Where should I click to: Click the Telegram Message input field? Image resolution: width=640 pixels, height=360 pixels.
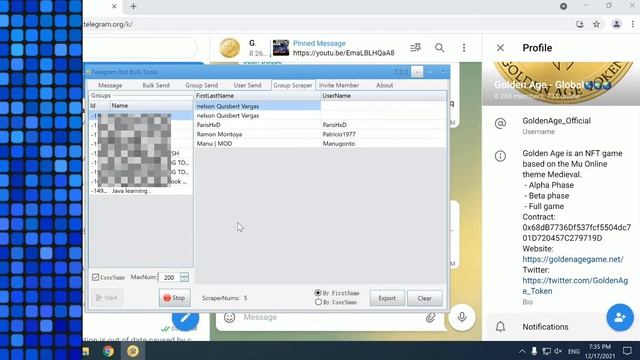tap(331, 317)
